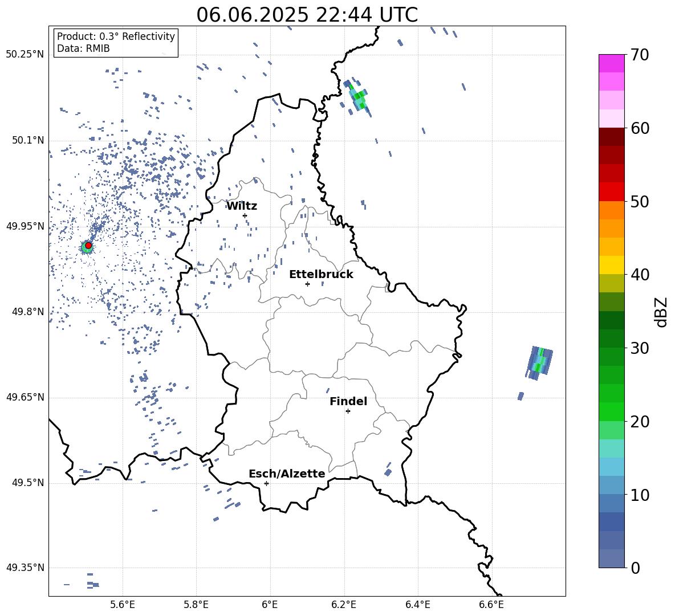This screenshot has width=675, height=616.
Task: Click the 49.5°N latitude label
Action: [28, 482]
